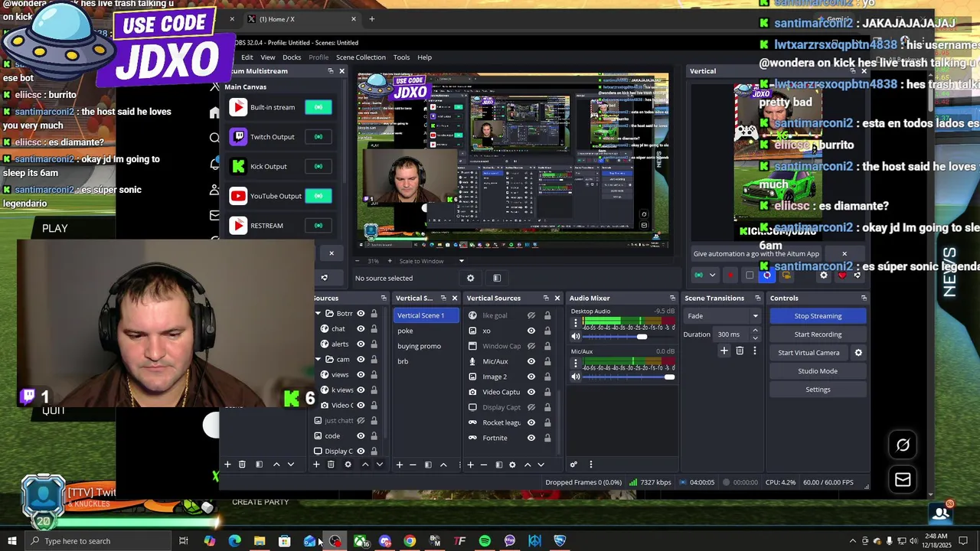Move Vertical source down arrow
This screenshot has height=551, width=980.
pos(541,465)
